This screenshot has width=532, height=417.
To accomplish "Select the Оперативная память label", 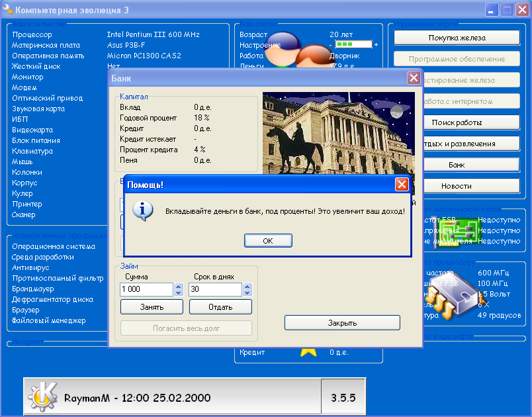I will 48,56.
